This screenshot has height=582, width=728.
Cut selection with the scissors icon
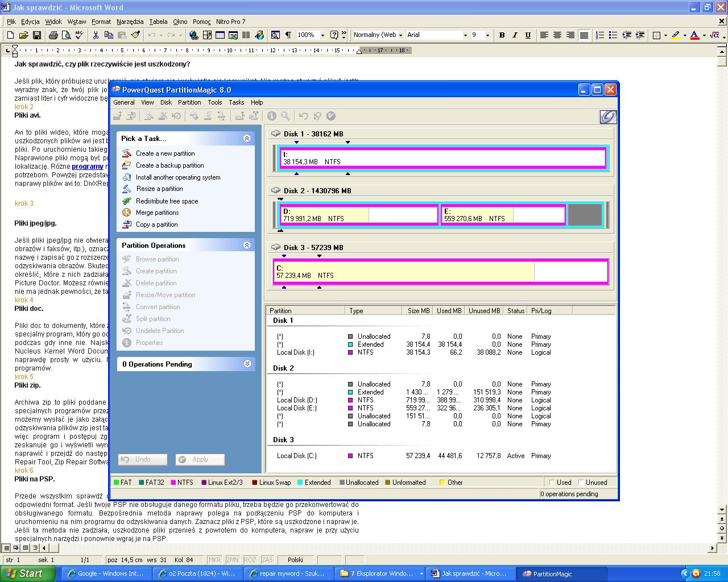[x=96, y=35]
